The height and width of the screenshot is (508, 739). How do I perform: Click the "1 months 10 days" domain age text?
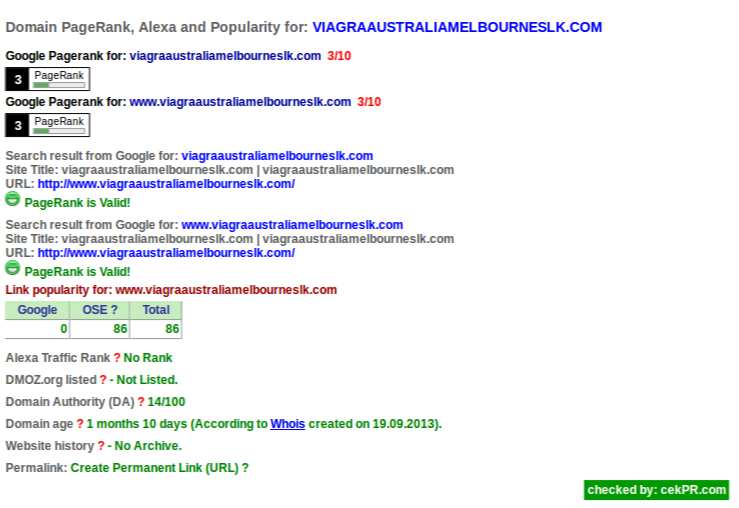pos(137,424)
